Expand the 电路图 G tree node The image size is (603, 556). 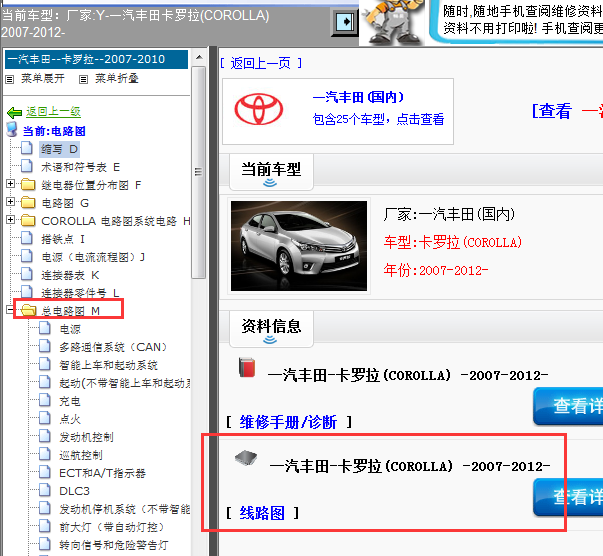(x=11, y=201)
